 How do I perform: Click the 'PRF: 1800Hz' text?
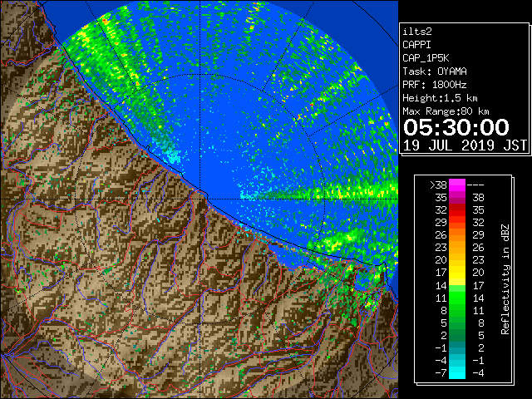(435, 85)
